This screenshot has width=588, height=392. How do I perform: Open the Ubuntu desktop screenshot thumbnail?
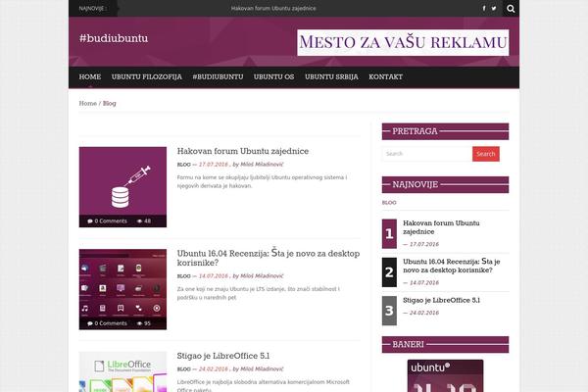122,289
